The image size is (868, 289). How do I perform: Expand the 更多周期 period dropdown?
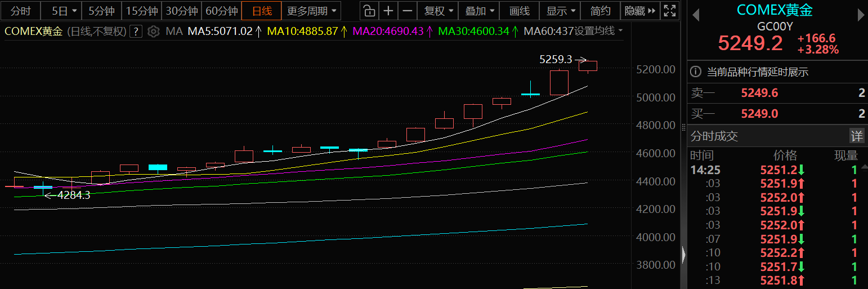[x=311, y=11]
